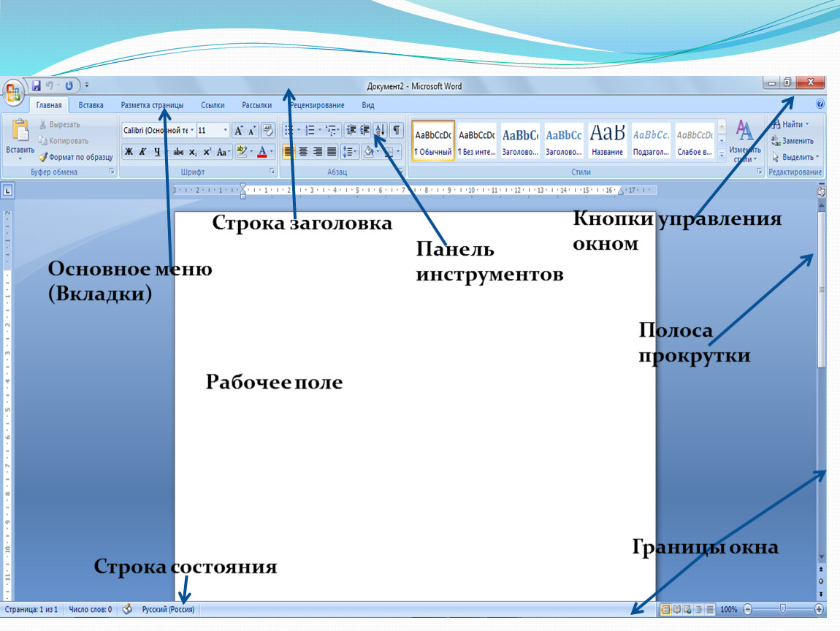Screen dimensions: 840x631
Task: Redo action in Quick Access toolbar
Action: (x=69, y=85)
